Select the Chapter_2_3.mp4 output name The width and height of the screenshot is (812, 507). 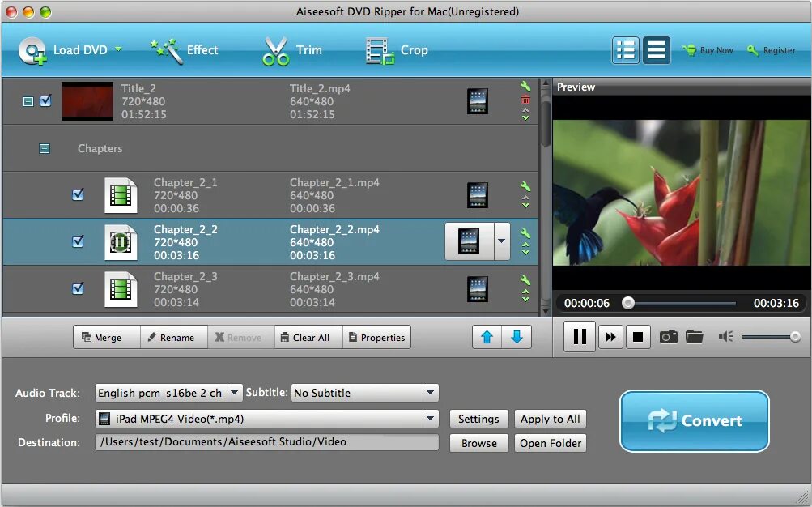click(334, 276)
